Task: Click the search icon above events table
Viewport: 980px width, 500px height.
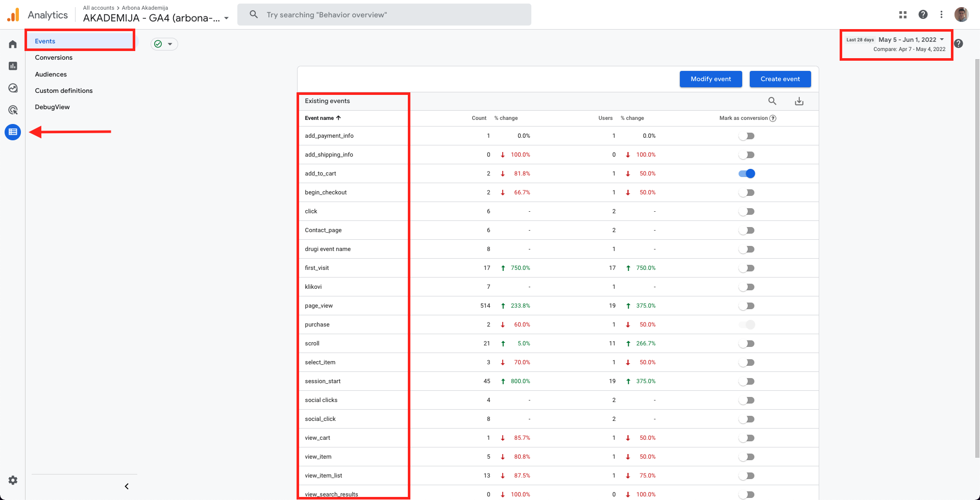Action: coord(772,101)
